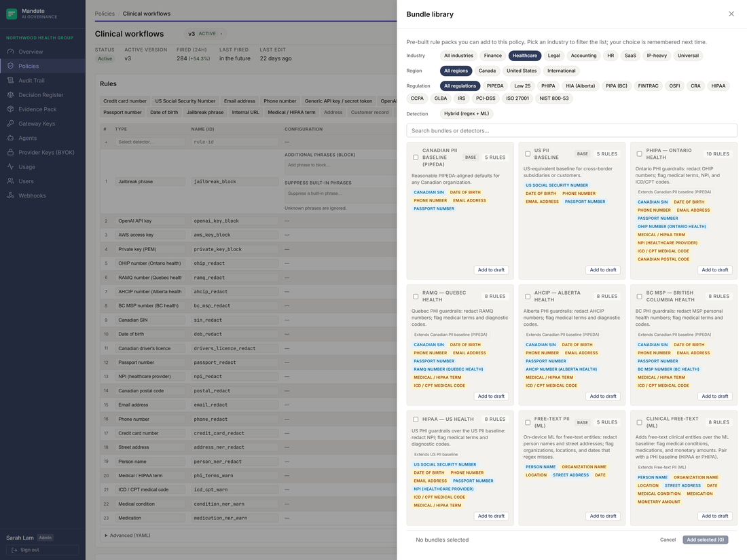Click the Usage activity icon
This screenshot has width=747, height=560.
(10, 167)
